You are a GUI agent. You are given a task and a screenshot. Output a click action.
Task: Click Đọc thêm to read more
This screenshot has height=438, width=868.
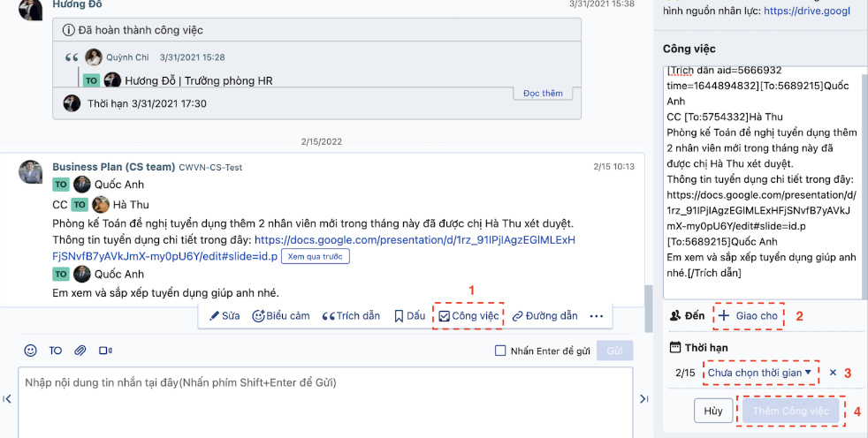point(543,94)
